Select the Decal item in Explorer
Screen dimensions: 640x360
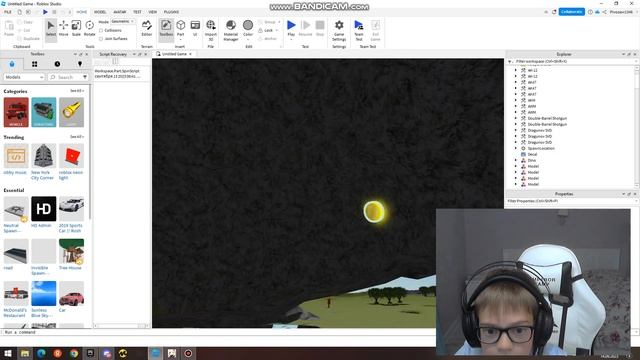click(532, 154)
